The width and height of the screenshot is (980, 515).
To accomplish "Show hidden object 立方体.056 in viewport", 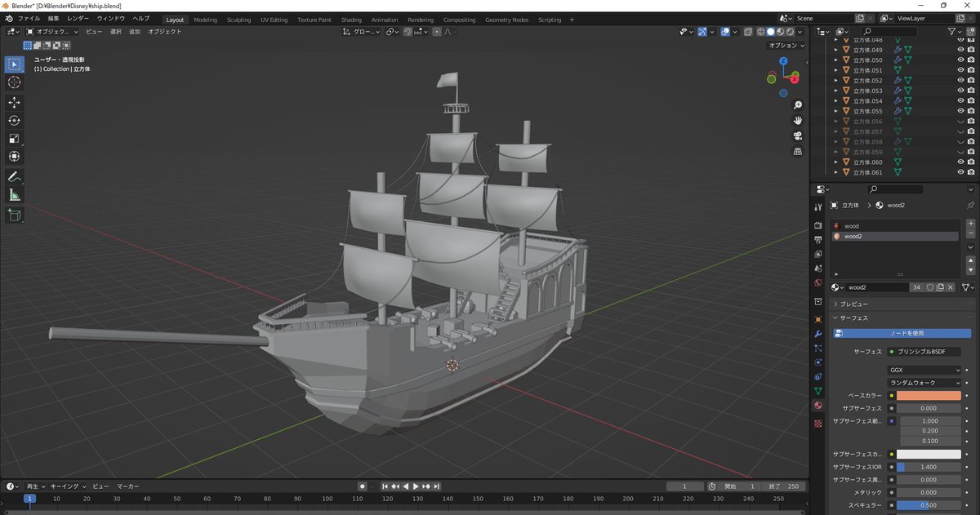I will click(x=960, y=121).
